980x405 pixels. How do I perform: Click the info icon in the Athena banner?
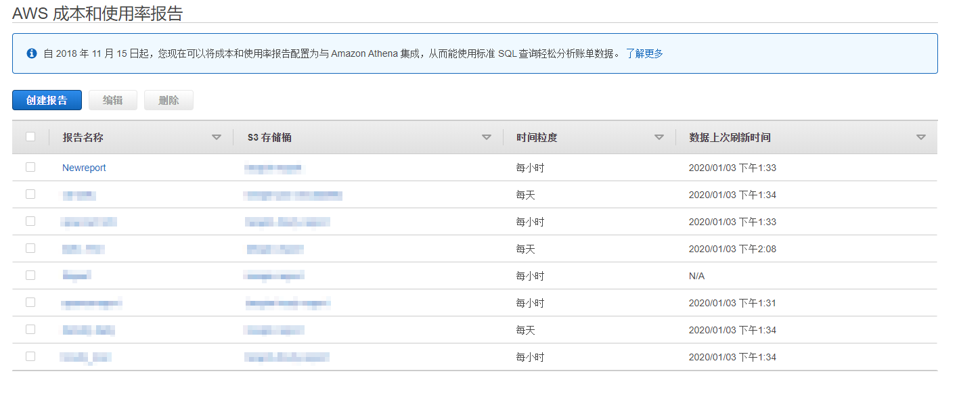pyautogui.click(x=31, y=53)
